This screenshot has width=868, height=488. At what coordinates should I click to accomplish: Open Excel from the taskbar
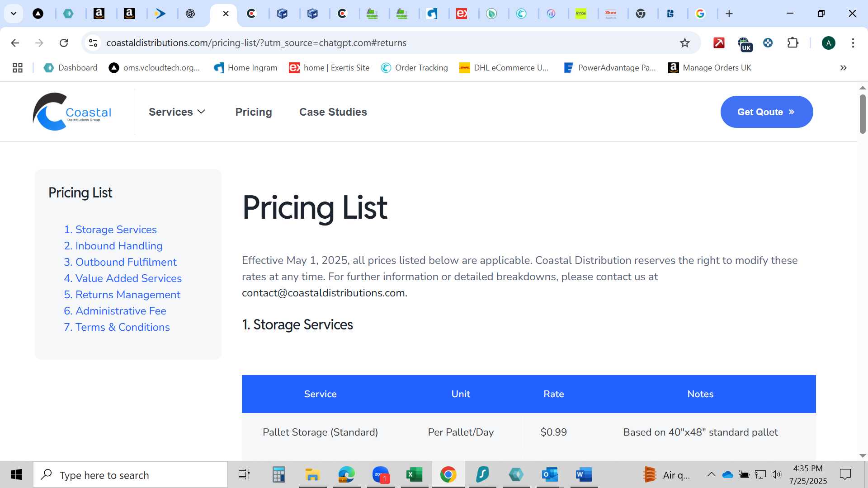point(414,475)
